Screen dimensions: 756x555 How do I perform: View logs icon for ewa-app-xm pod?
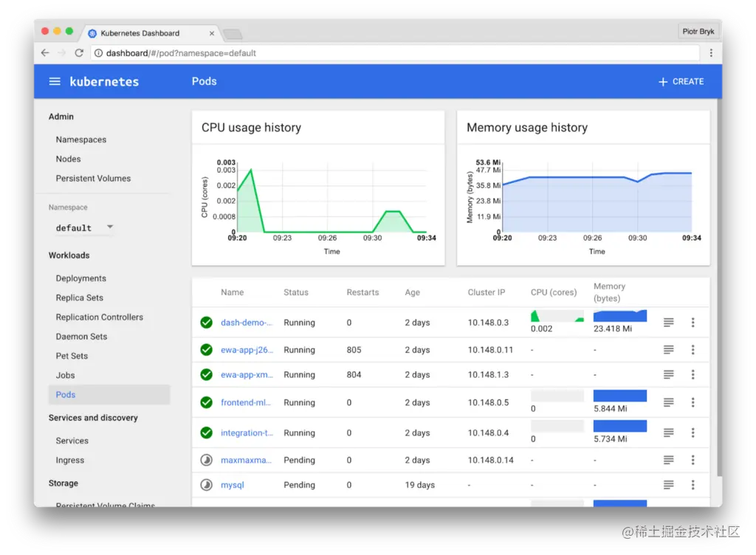668,374
